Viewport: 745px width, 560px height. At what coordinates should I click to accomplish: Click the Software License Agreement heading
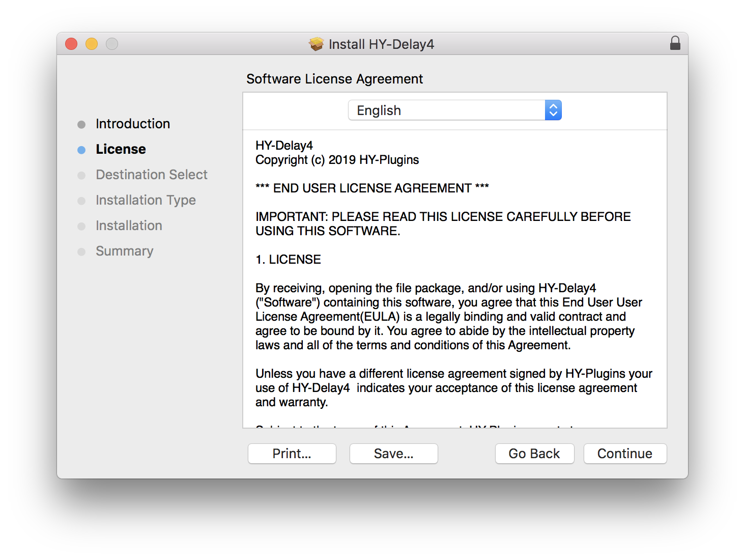335,79
